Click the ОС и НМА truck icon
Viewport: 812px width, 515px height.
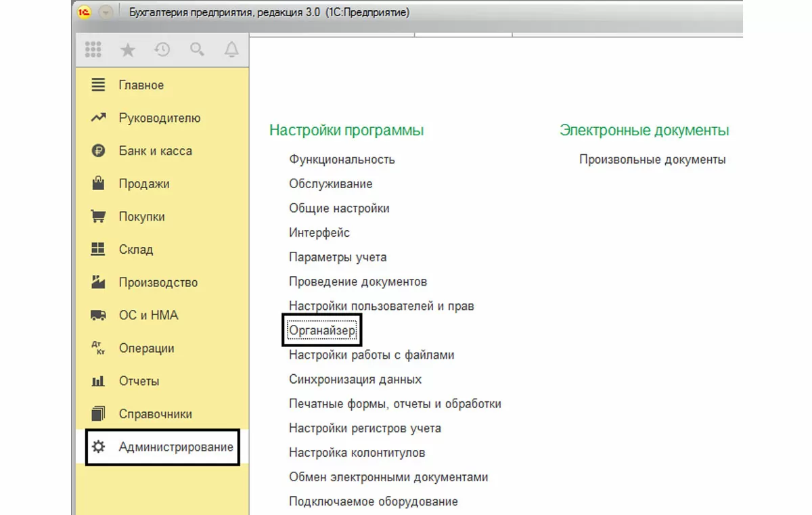click(98, 315)
